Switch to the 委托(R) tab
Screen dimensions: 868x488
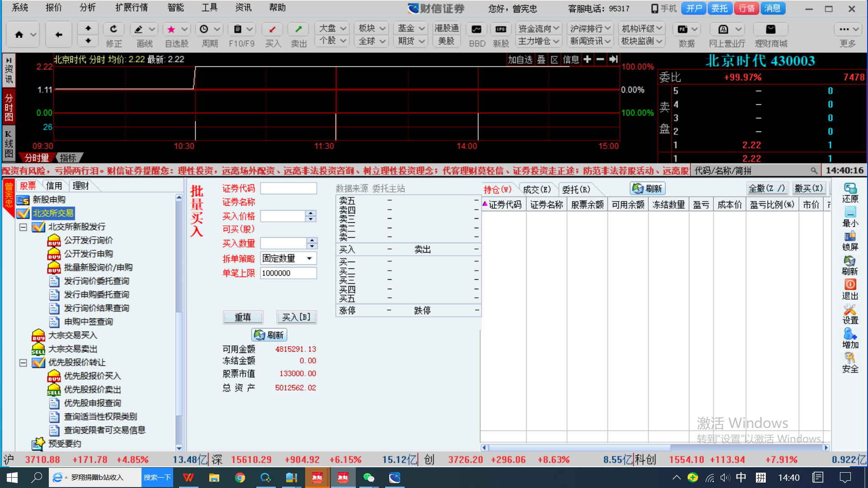coord(576,189)
